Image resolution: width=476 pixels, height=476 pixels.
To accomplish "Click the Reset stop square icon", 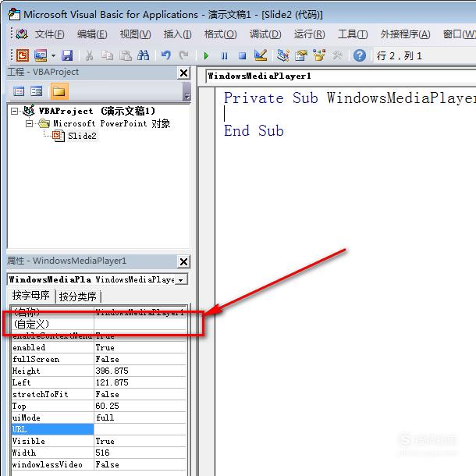I will click(x=242, y=56).
